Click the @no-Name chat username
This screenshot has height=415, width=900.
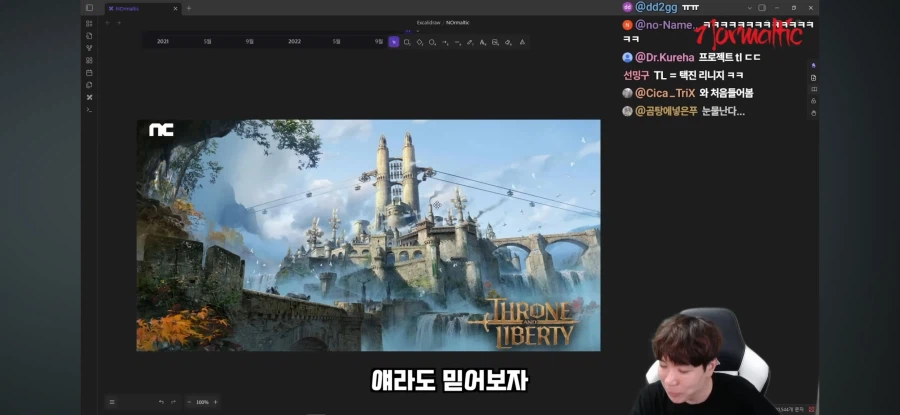pyautogui.click(x=666, y=25)
